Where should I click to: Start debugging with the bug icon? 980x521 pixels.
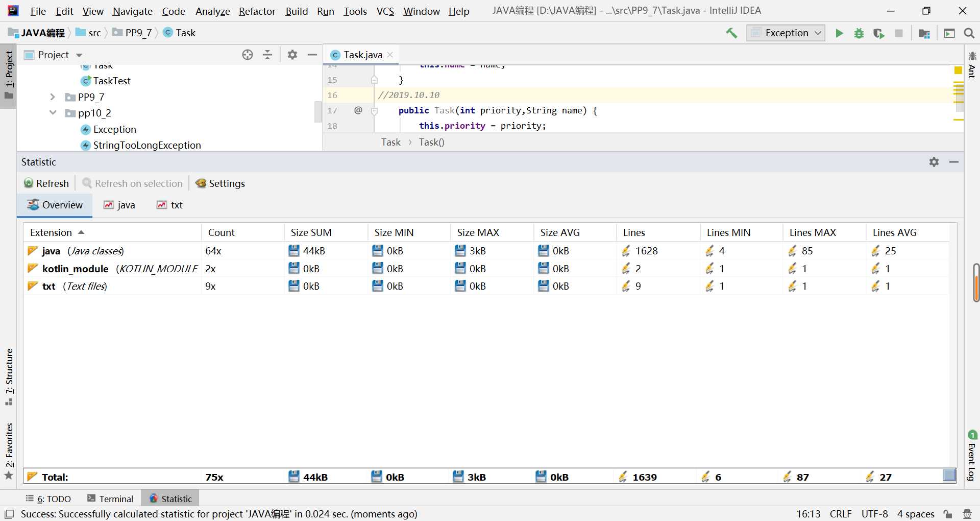[x=859, y=33]
